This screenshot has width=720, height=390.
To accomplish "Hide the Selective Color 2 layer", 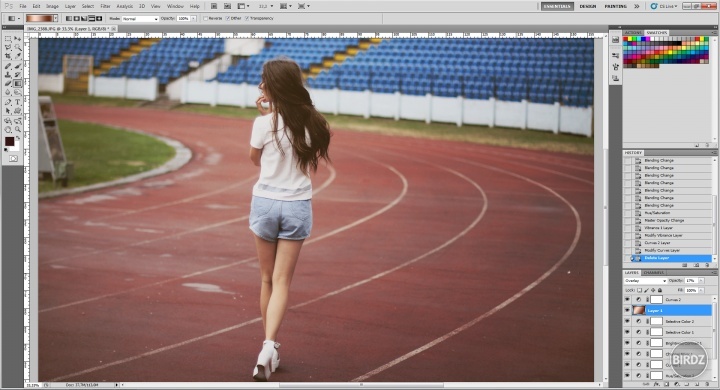I will pyautogui.click(x=627, y=321).
